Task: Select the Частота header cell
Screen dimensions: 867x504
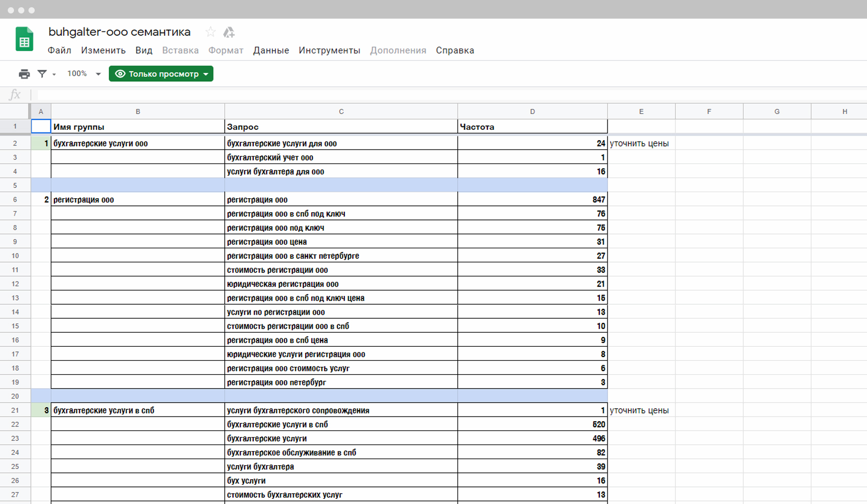Action: click(x=532, y=127)
